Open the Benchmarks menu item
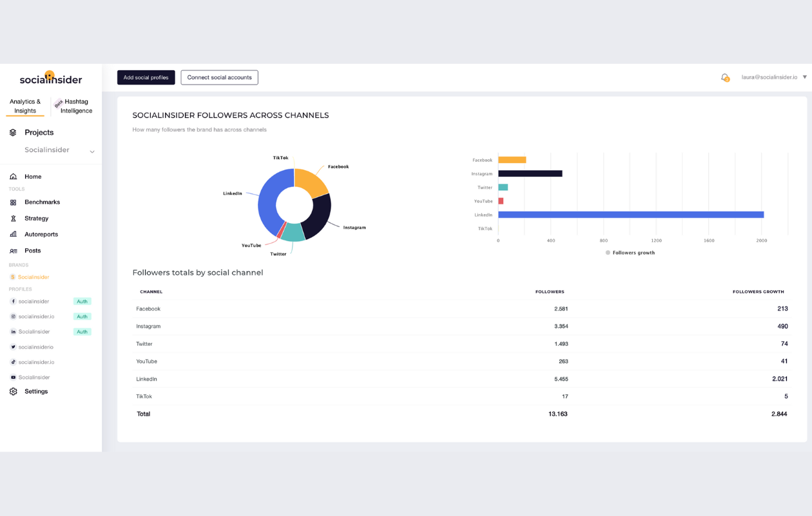The width and height of the screenshot is (812, 516). [x=42, y=203]
